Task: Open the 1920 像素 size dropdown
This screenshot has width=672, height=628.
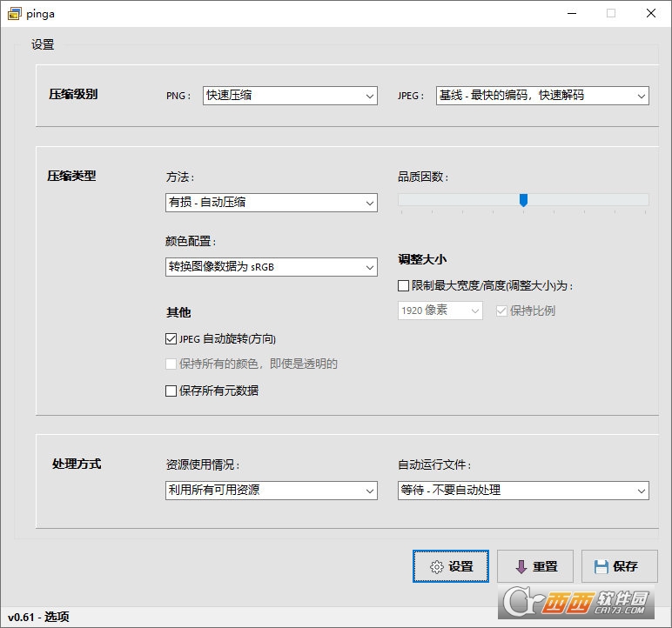Action: pyautogui.click(x=440, y=311)
